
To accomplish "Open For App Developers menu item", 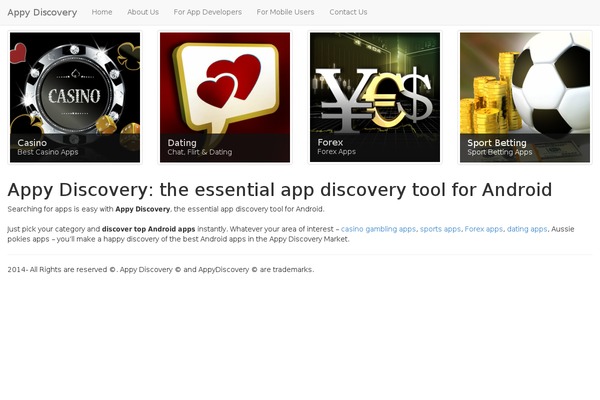I will [207, 12].
